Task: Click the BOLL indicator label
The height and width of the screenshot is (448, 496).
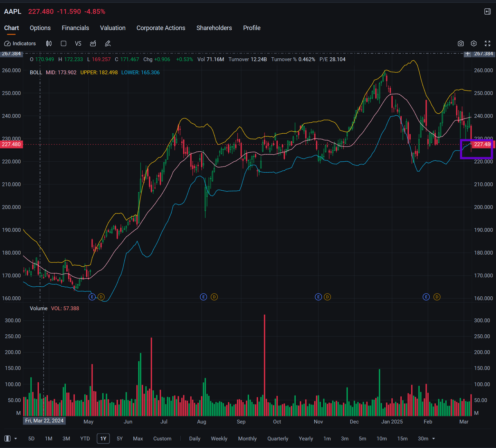Action: point(36,73)
